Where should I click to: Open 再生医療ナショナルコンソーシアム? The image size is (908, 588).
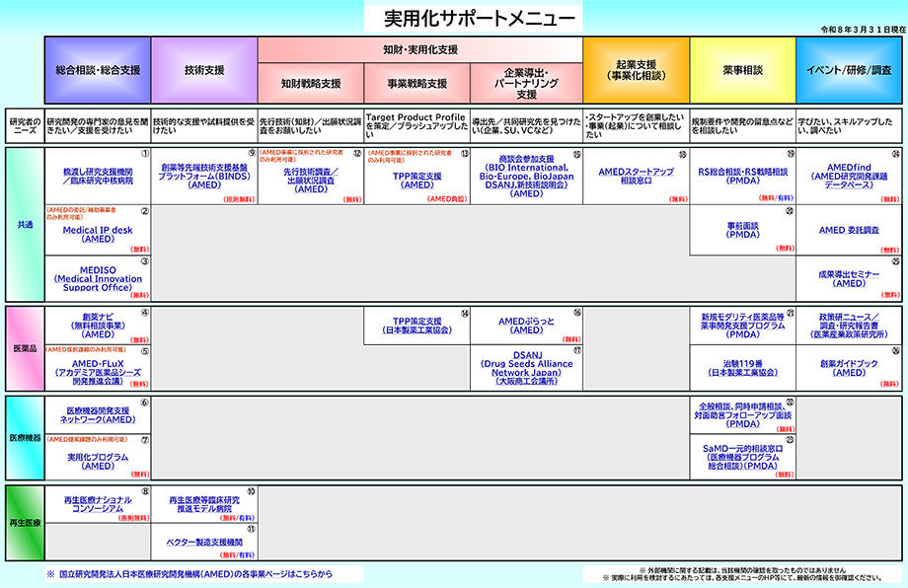pyautogui.click(x=98, y=505)
